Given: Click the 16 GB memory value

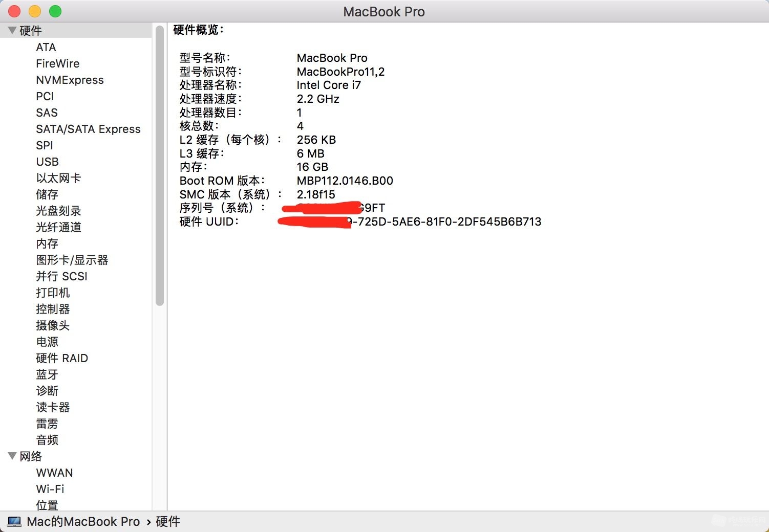Looking at the screenshot, I should click(x=312, y=167).
